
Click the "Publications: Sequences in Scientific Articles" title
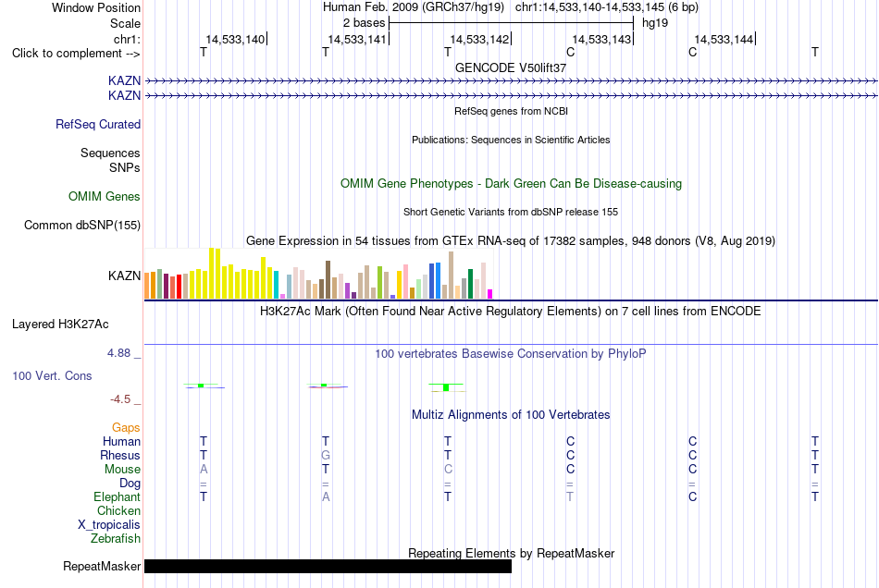pyautogui.click(x=511, y=140)
